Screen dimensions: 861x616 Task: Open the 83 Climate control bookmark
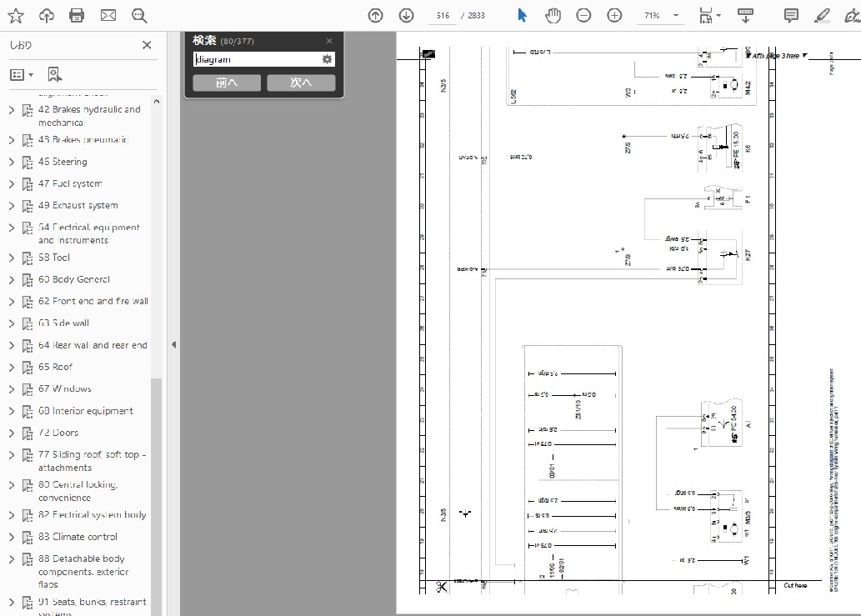[78, 537]
